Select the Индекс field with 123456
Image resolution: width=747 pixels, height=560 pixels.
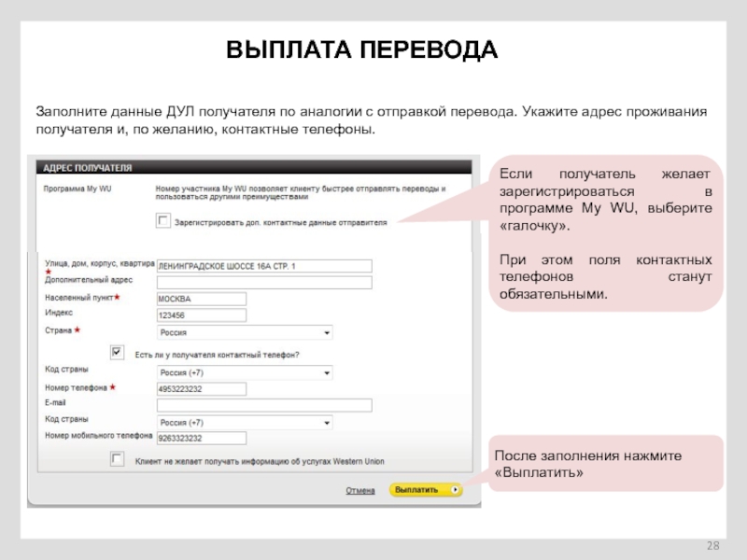(201, 315)
